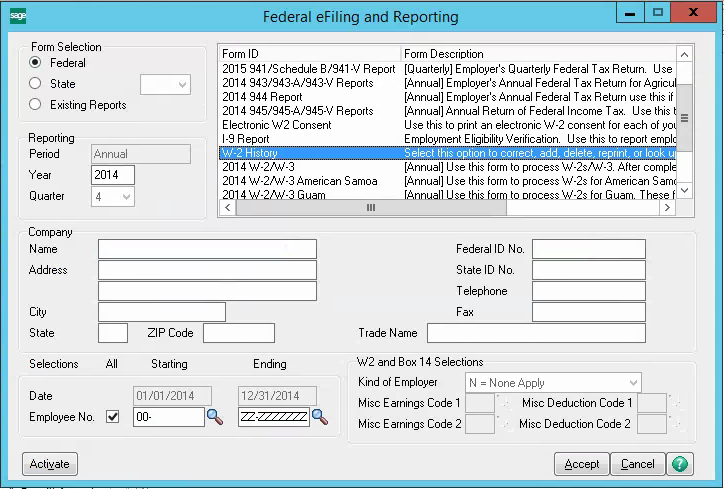Click the ending Employee No. lookup magnifier
This screenshot has width=724, height=489.
coord(320,417)
